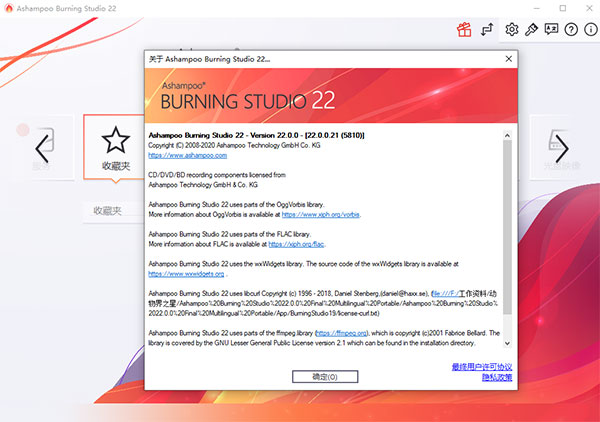The image size is (600, 422).
Task: Click the About text scrollbar thumb
Action: (507, 227)
